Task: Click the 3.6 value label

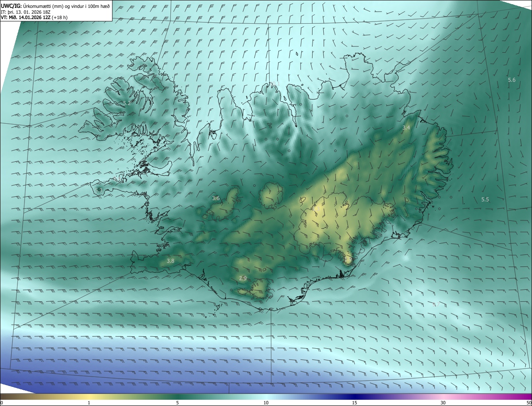Action: pyautogui.click(x=216, y=198)
